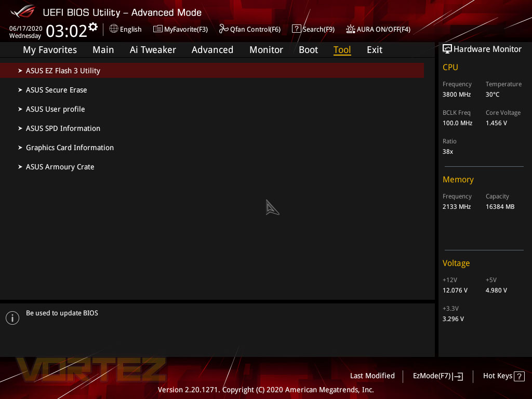The height and width of the screenshot is (399, 532).
Task: Click 'Be used to update BIOS' help text
Action: click(x=62, y=313)
